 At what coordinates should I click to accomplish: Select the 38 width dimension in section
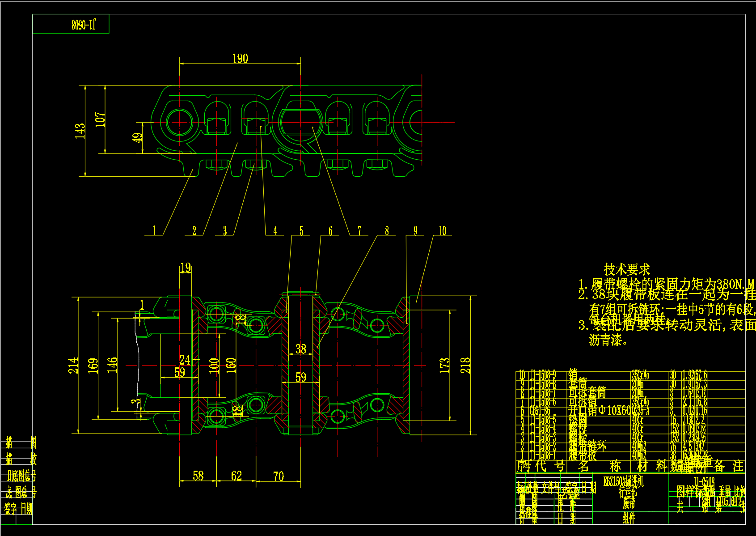click(301, 349)
